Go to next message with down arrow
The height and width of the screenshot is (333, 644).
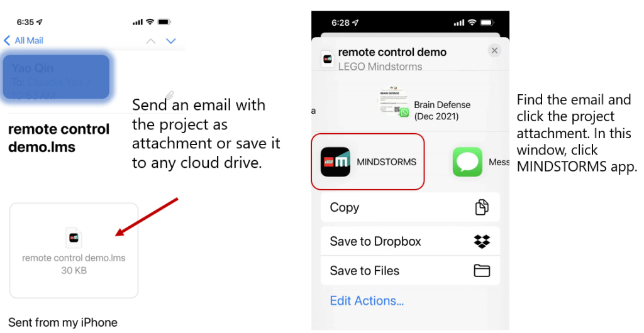point(170,41)
